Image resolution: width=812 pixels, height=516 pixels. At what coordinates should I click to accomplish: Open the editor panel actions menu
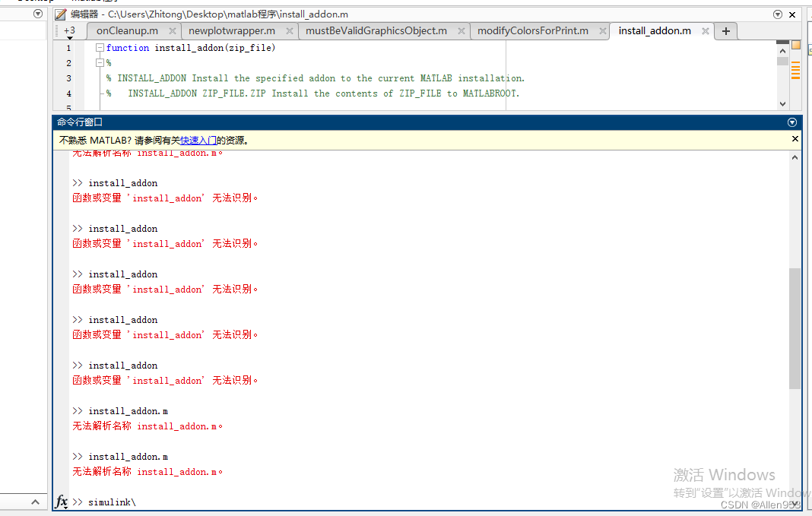coord(777,14)
